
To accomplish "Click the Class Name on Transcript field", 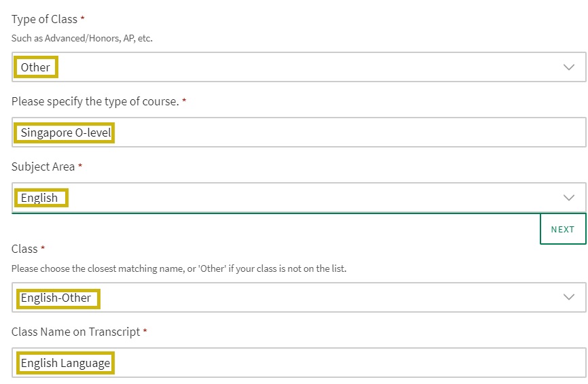I will pyautogui.click(x=339, y=363).
